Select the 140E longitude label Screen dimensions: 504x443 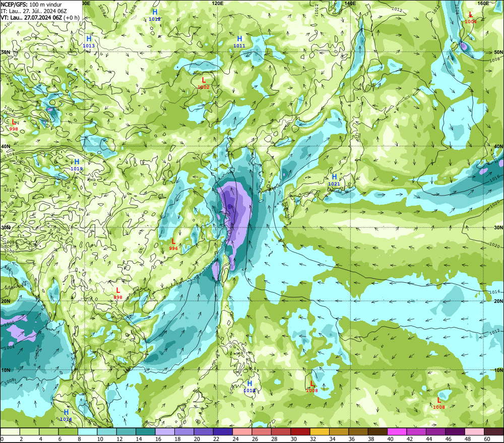[x=350, y=3]
